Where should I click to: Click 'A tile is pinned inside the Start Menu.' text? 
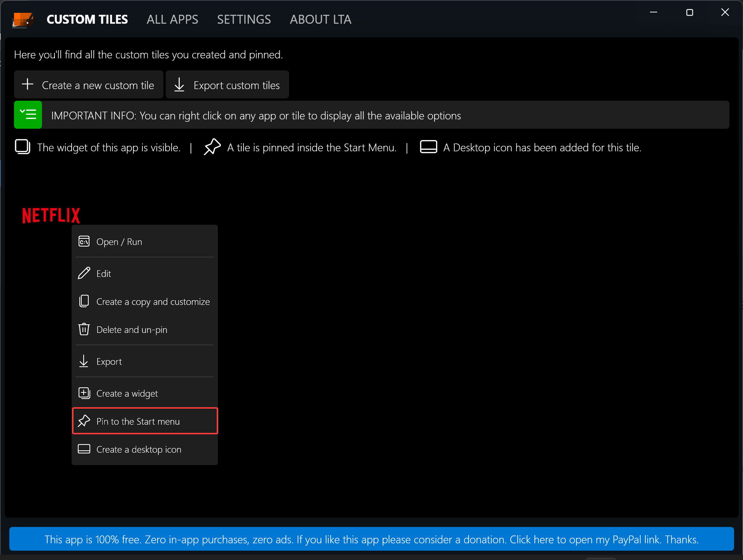[x=312, y=147]
